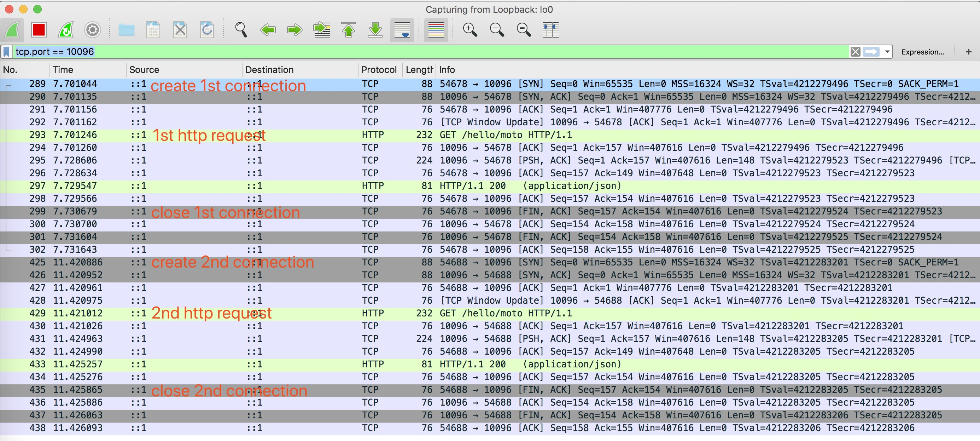Select HTTP packet 429 GET /hello/moto
Image resolution: width=980 pixels, height=441 pixels.
495,313
